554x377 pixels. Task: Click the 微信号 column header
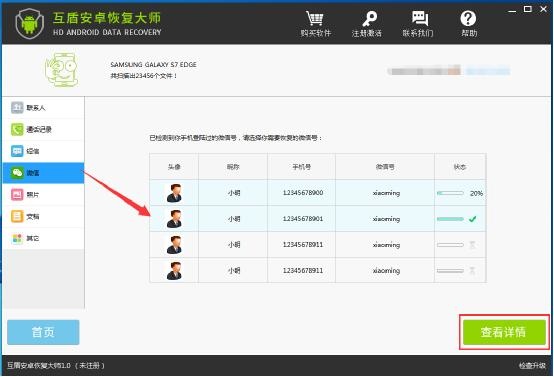click(x=385, y=167)
